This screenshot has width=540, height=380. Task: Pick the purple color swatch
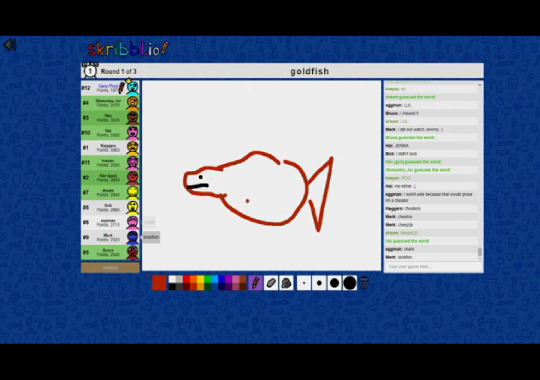click(x=229, y=279)
